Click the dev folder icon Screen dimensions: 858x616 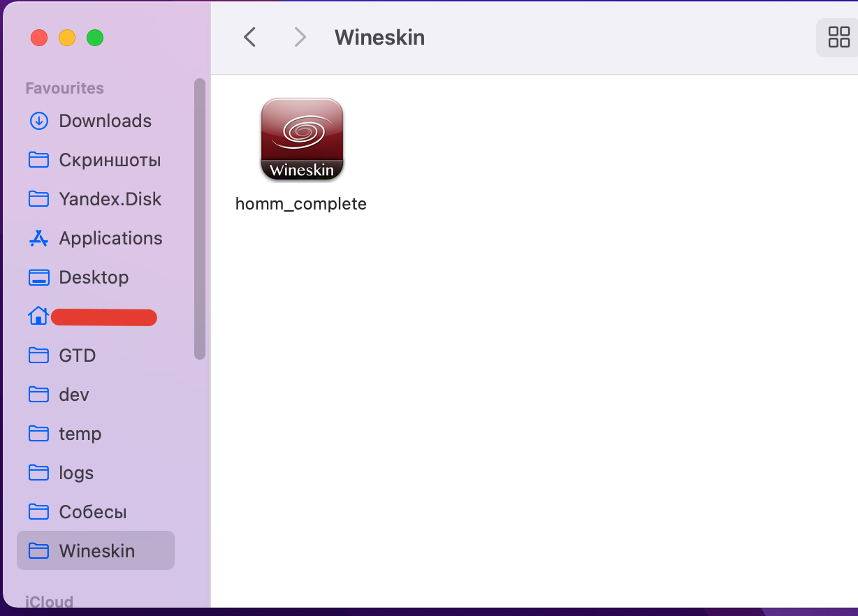(x=38, y=395)
